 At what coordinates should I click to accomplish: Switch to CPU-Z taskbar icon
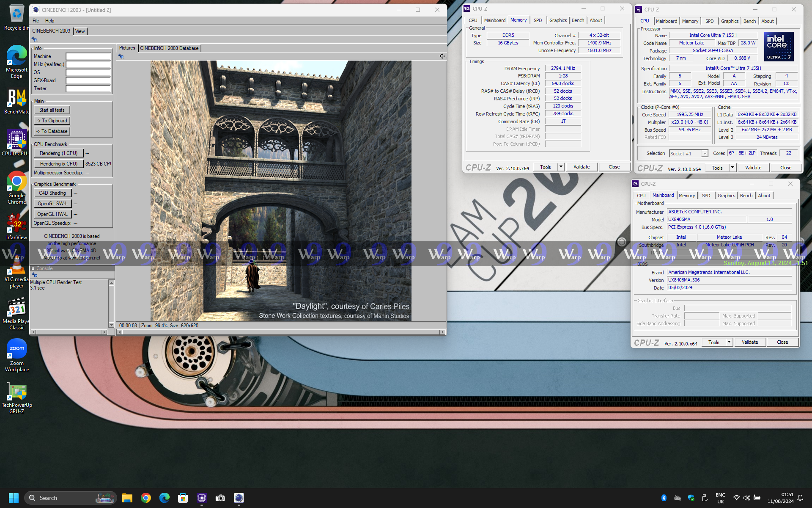pos(202,498)
